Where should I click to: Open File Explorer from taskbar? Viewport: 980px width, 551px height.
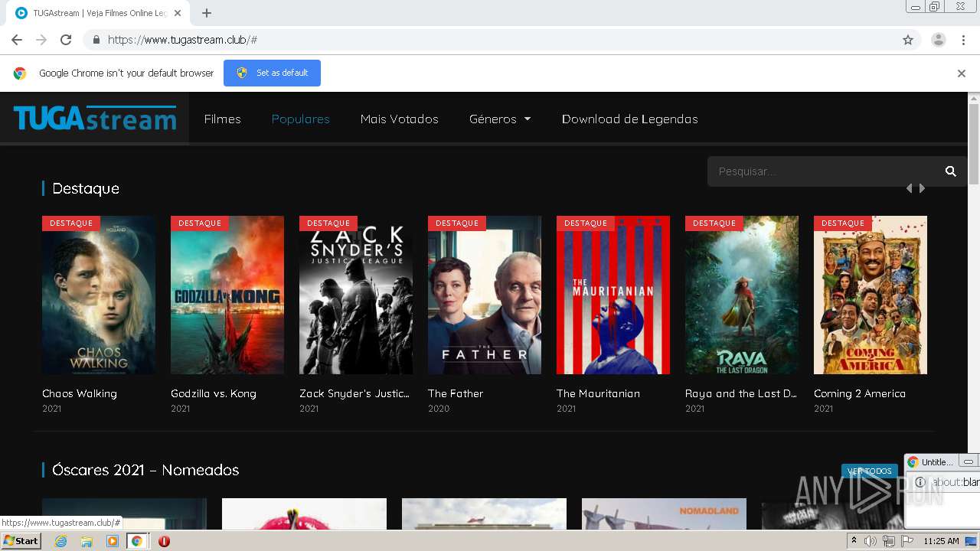tap(87, 541)
